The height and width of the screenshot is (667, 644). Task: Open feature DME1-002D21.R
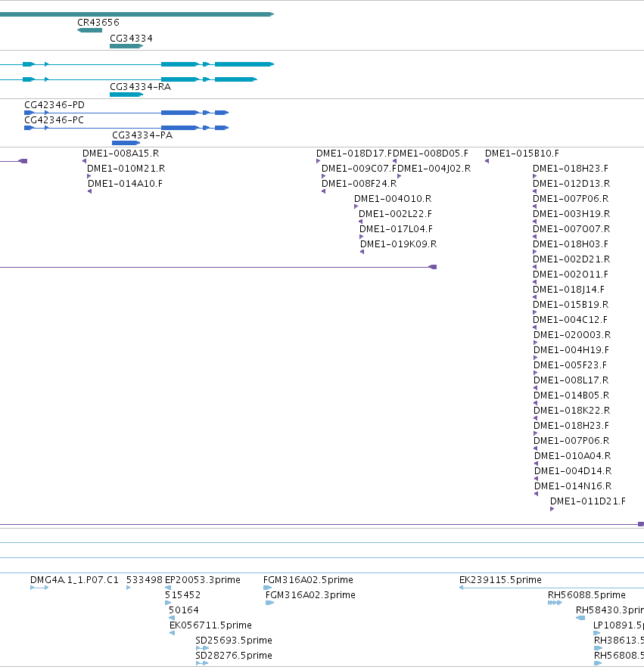pyautogui.click(x=571, y=259)
